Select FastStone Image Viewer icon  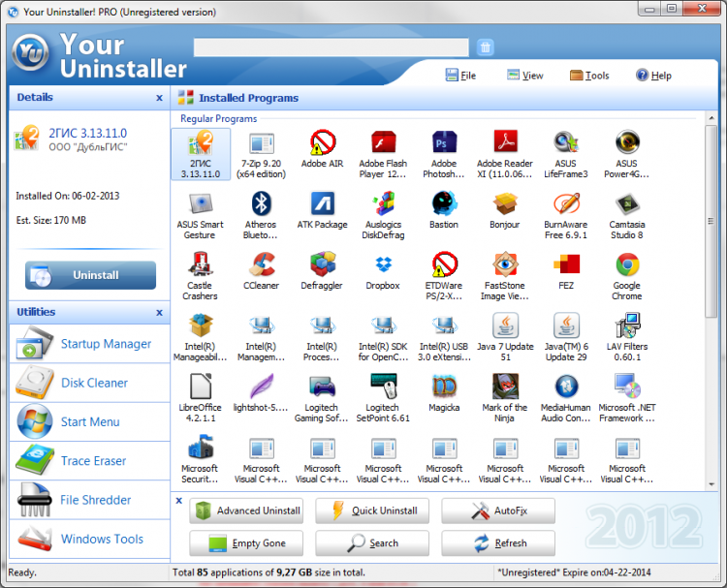[505, 264]
